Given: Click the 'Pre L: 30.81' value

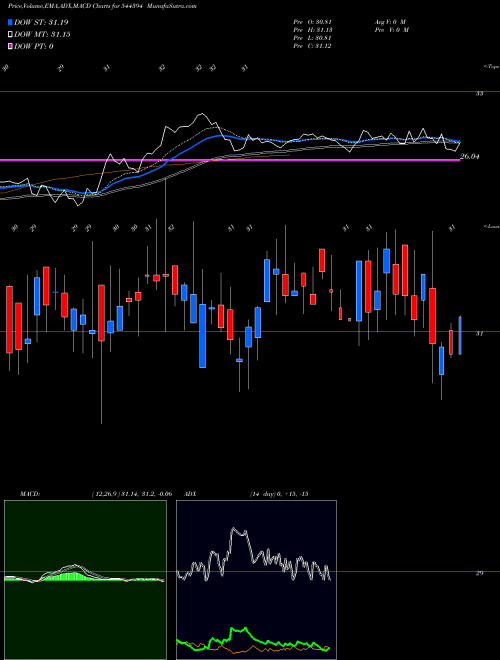Looking at the screenshot, I should tap(312, 38).
